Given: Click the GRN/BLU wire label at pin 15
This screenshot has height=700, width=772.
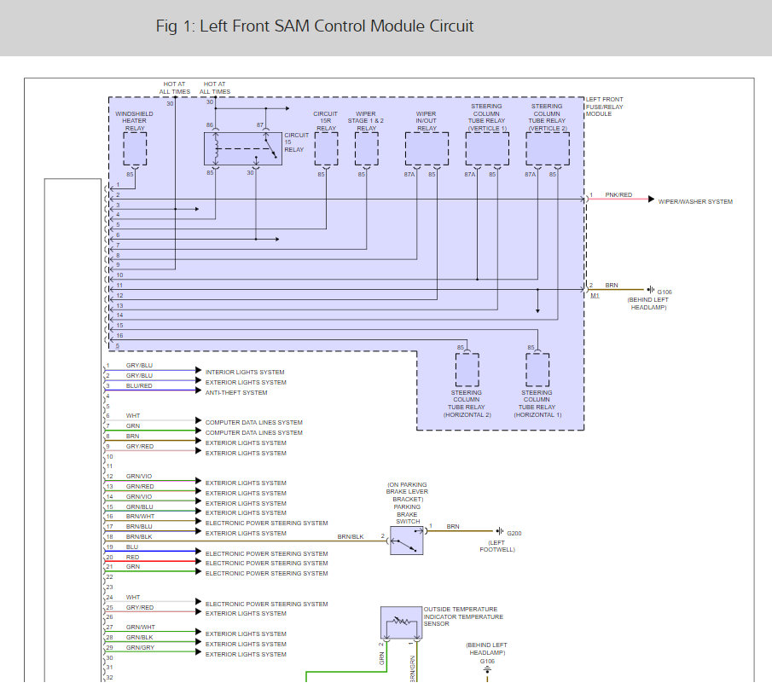Looking at the screenshot, I should (139, 506).
